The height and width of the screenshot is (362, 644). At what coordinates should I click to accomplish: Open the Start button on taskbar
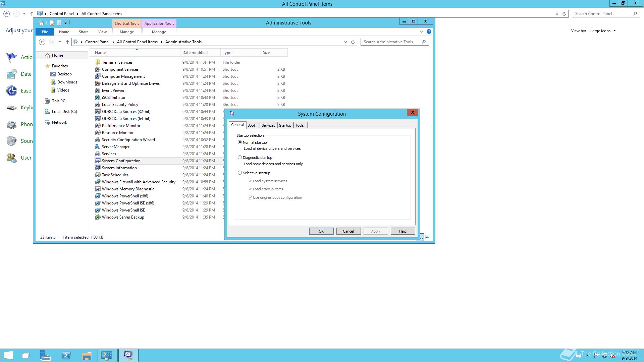pyautogui.click(x=8, y=355)
